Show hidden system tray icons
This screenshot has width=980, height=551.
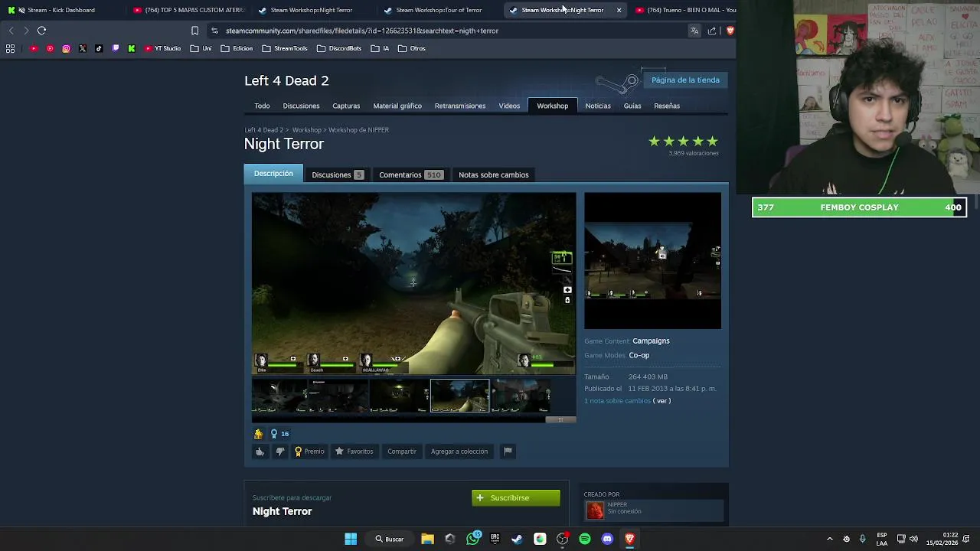click(829, 539)
